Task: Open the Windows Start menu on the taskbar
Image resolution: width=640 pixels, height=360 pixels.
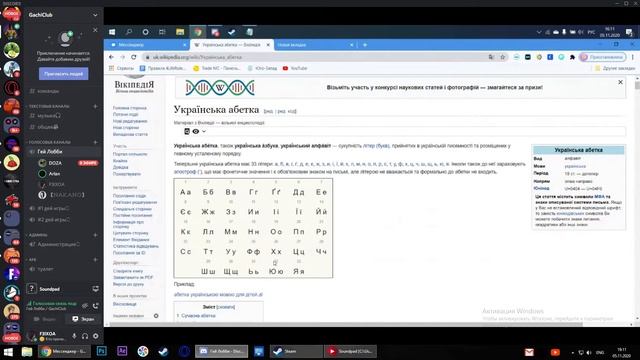Action: (8, 351)
